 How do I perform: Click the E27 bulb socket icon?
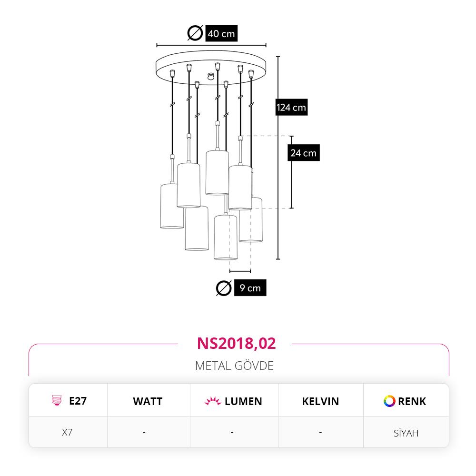pos(57,400)
